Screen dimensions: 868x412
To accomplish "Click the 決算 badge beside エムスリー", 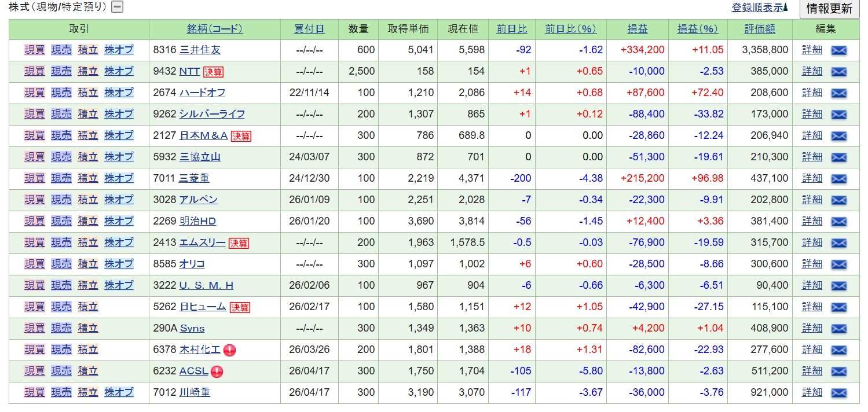I will tap(239, 243).
